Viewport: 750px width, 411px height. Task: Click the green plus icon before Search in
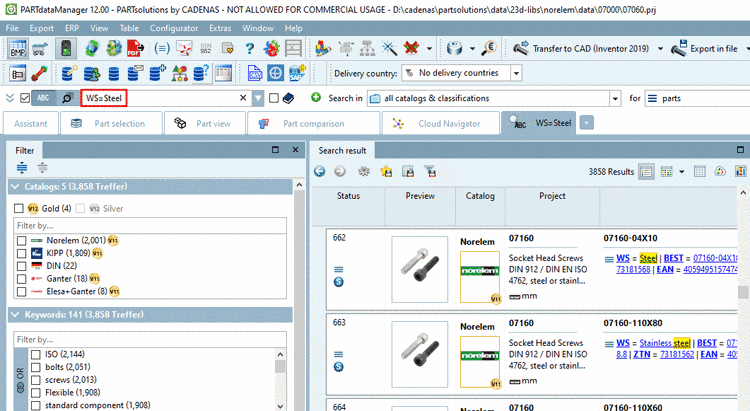point(316,98)
